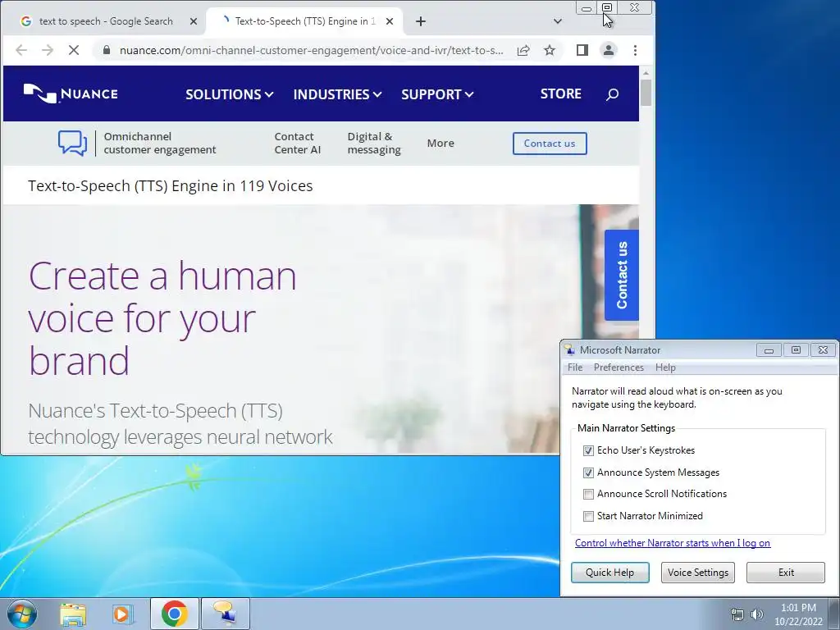This screenshot has width=840, height=630.
Task: Click the padlock site info icon
Action: point(107,50)
